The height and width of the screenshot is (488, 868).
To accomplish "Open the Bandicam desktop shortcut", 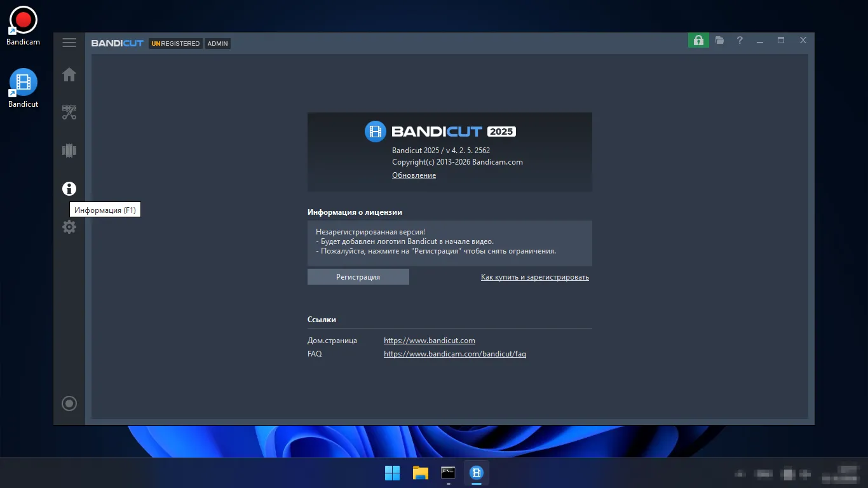I will (24, 26).
